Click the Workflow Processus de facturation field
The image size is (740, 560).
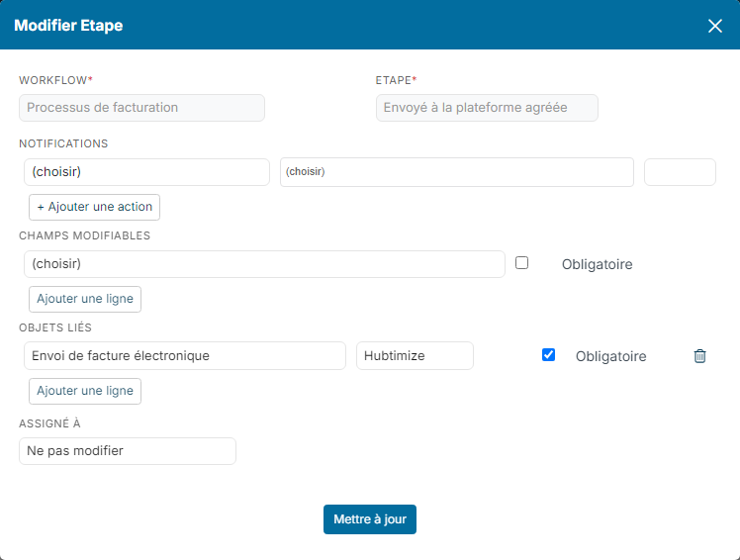tap(141, 108)
